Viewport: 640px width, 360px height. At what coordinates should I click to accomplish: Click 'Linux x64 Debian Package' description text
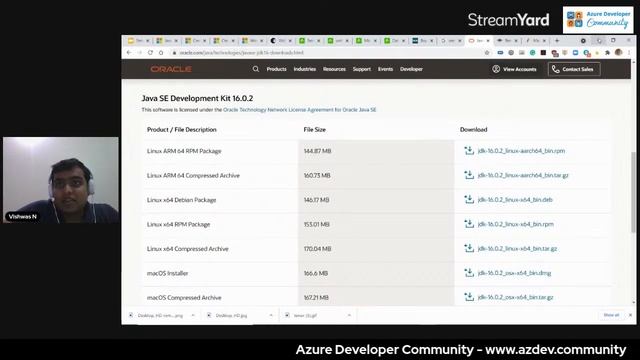click(182, 200)
